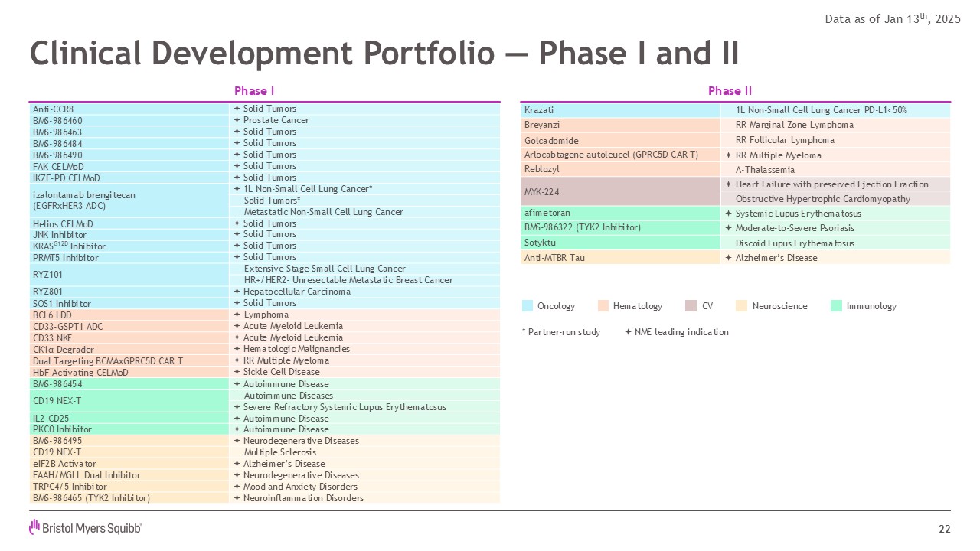Click the slide title Clinical Development Portfolio
Image resolution: width=980 pixels, height=551 pixels.
tap(384, 53)
